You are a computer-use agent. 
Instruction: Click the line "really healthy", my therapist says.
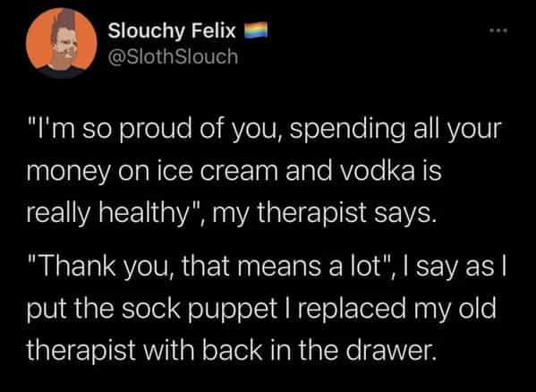pyautogui.click(x=232, y=214)
